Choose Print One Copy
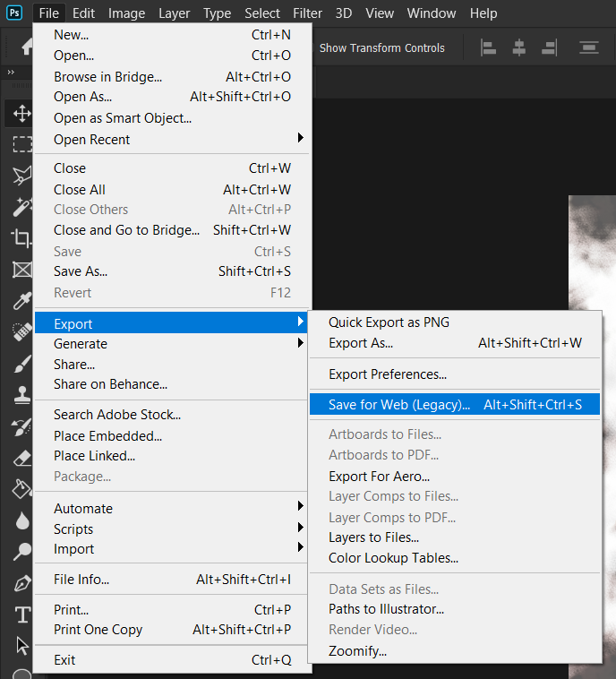 click(x=172, y=630)
